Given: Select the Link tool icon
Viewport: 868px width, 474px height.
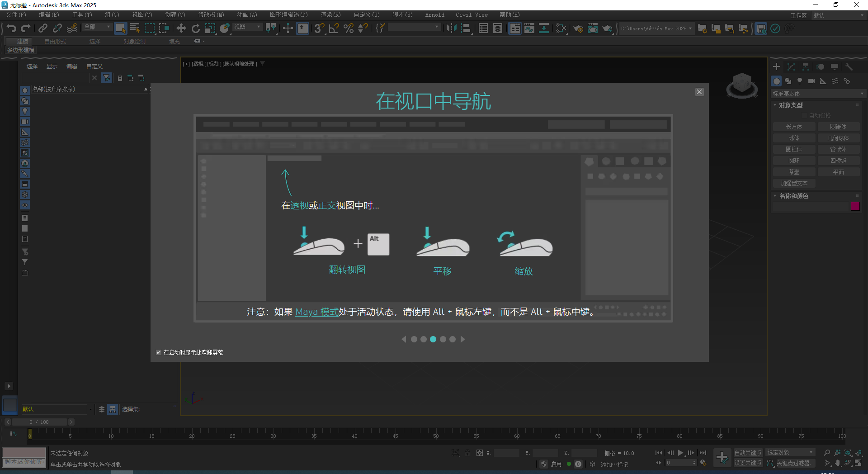Looking at the screenshot, I should coord(43,28).
